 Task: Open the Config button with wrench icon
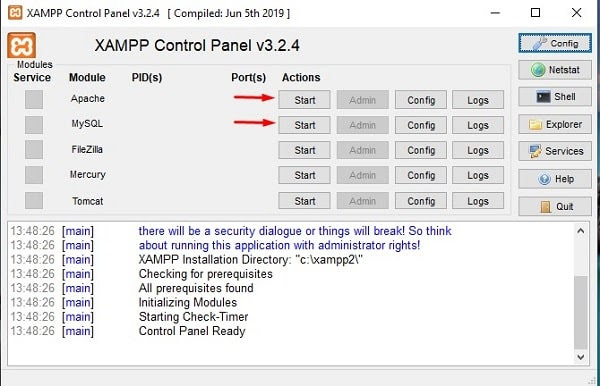click(x=555, y=43)
